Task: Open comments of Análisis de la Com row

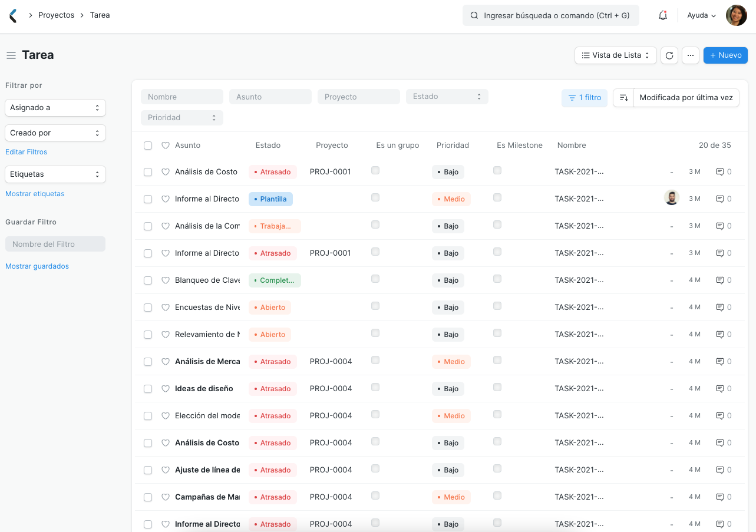Action: pyautogui.click(x=724, y=226)
